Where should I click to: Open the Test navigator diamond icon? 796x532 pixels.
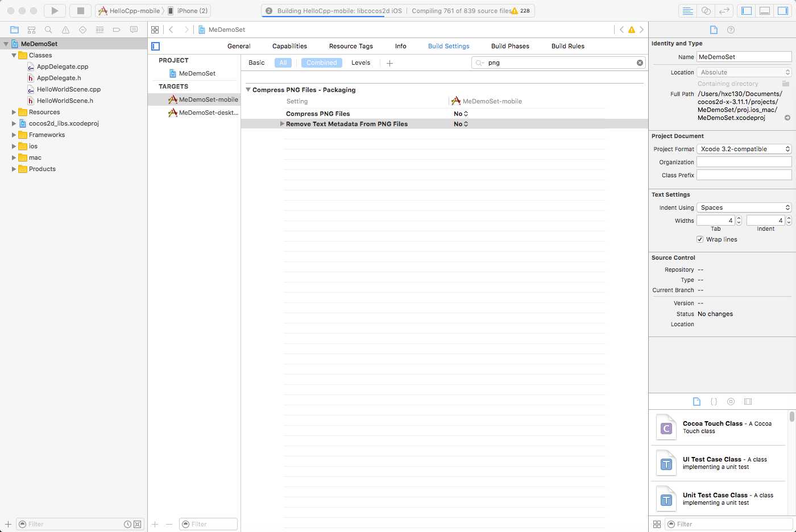click(x=82, y=30)
